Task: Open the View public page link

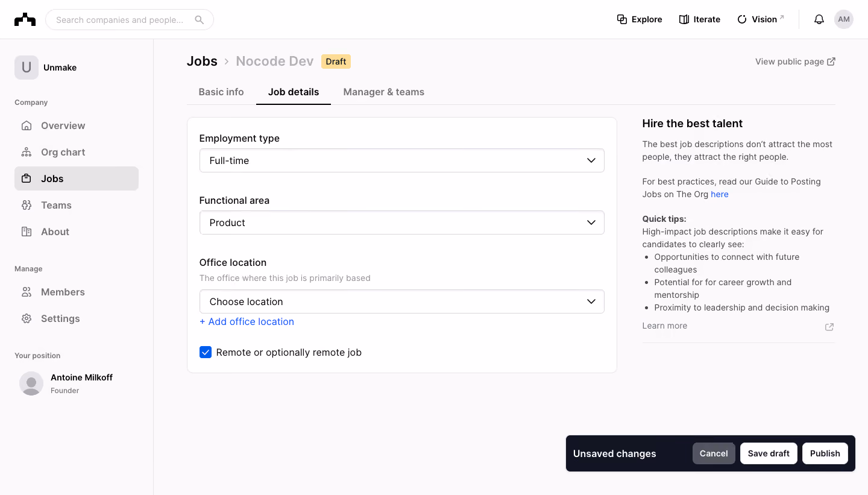Action: click(795, 61)
